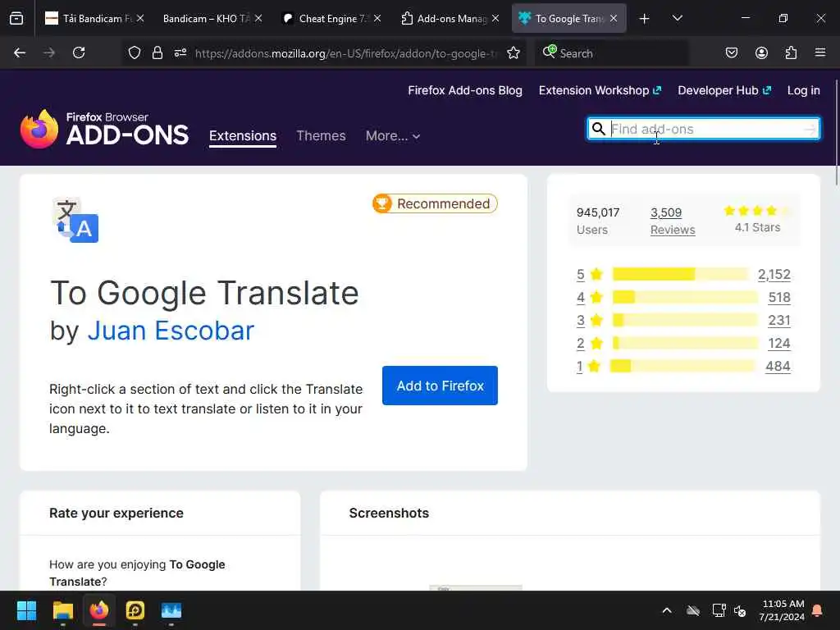Open a new tab with plus
Screen dimensions: 840x630
[x=644, y=19]
